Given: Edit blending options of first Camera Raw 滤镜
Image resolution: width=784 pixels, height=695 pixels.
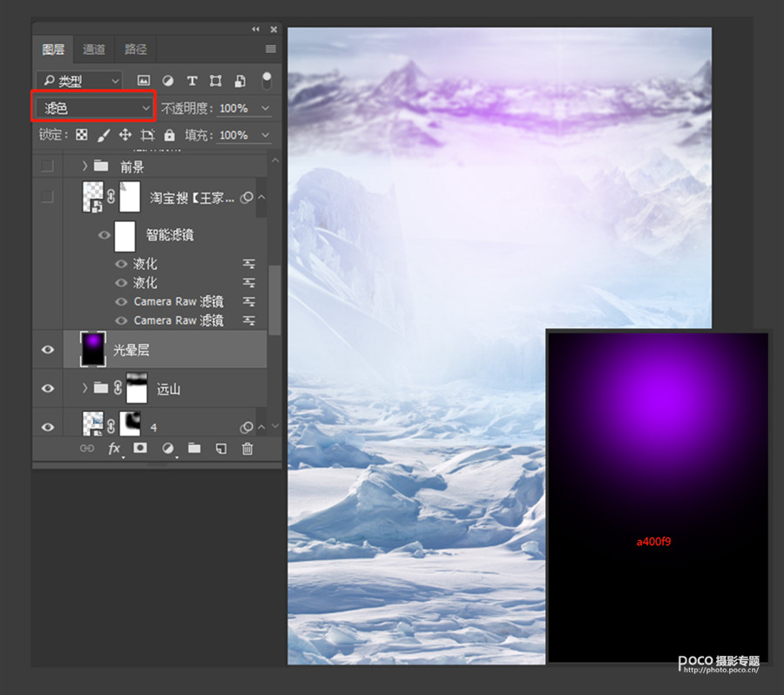Looking at the screenshot, I should [x=249, y=301].
